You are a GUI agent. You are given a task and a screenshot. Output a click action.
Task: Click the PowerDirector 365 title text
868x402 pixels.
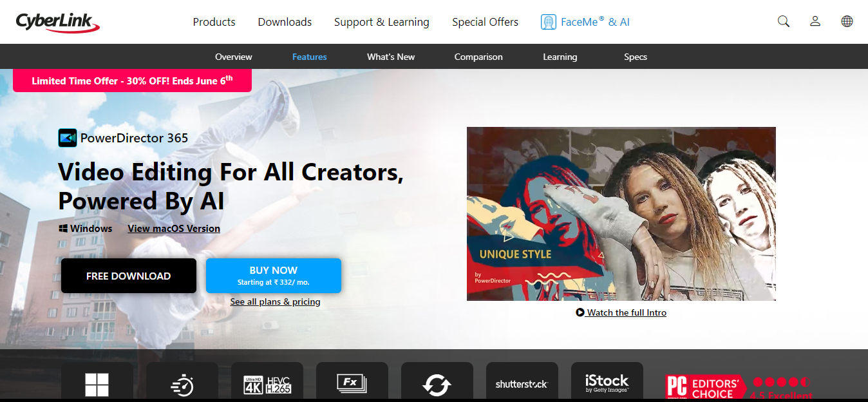click(x=134, y=138)
